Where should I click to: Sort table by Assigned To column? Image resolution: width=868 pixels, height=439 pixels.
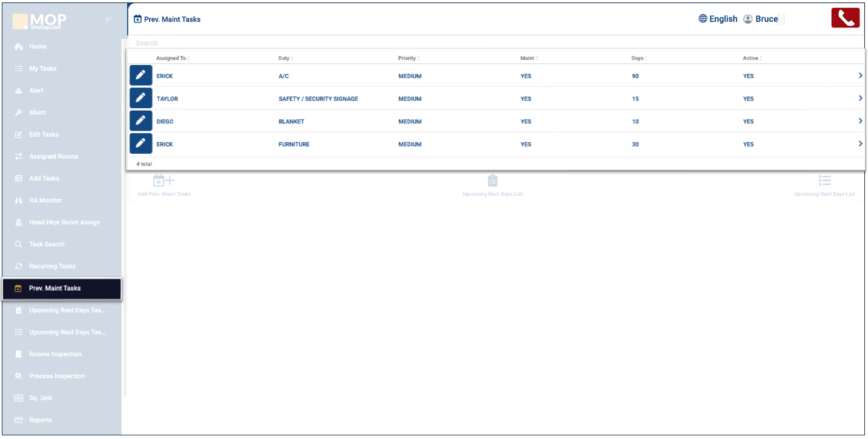point(173,58)
